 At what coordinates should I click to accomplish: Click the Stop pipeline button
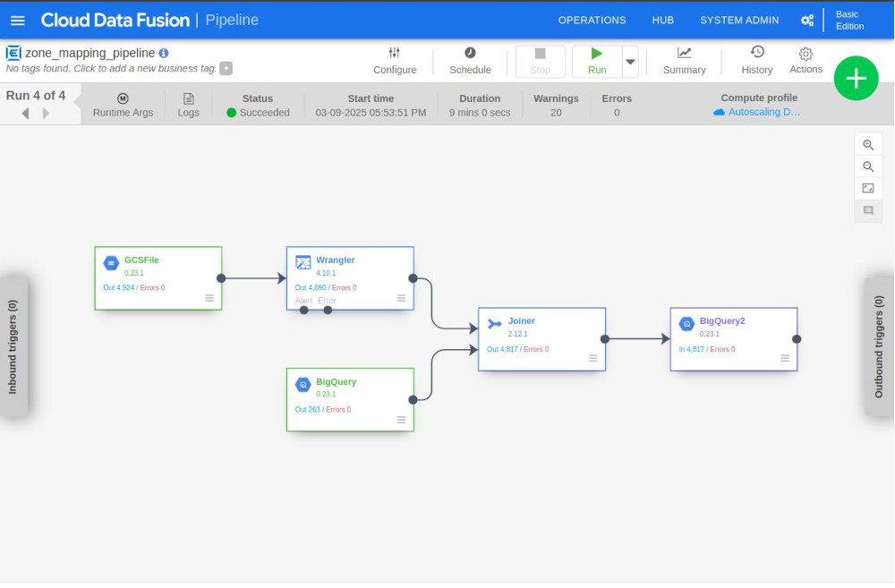(540, 62)
